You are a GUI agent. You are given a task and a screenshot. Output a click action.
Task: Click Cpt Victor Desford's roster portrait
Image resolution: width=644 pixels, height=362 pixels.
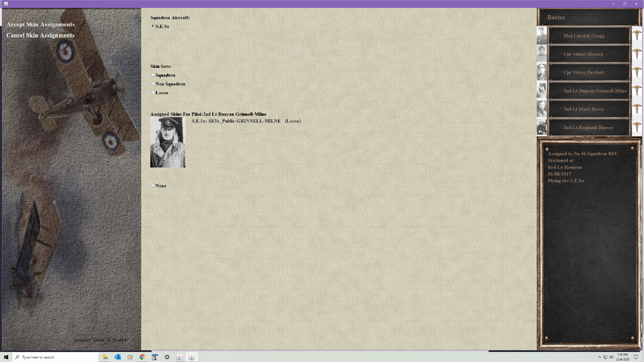click(541, 72)
